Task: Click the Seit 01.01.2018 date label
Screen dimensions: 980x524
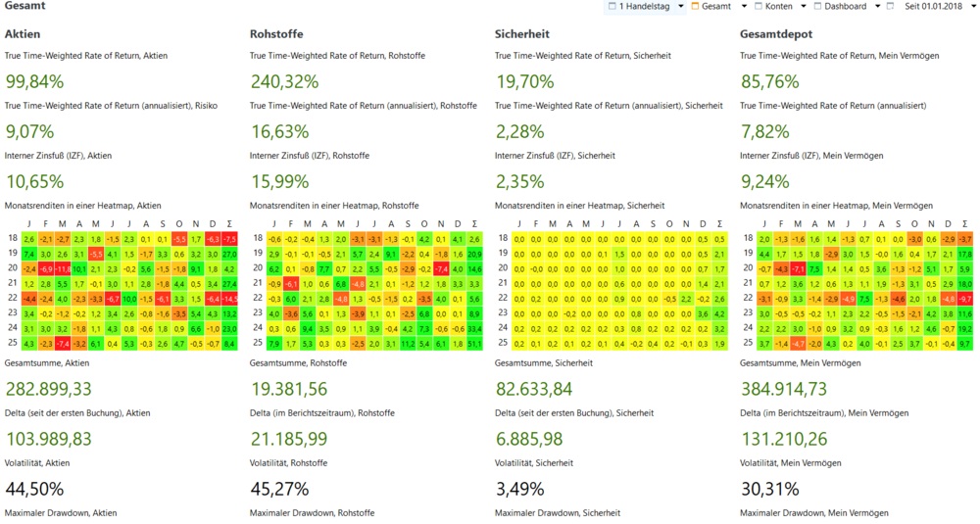Action: click(933, 6)
